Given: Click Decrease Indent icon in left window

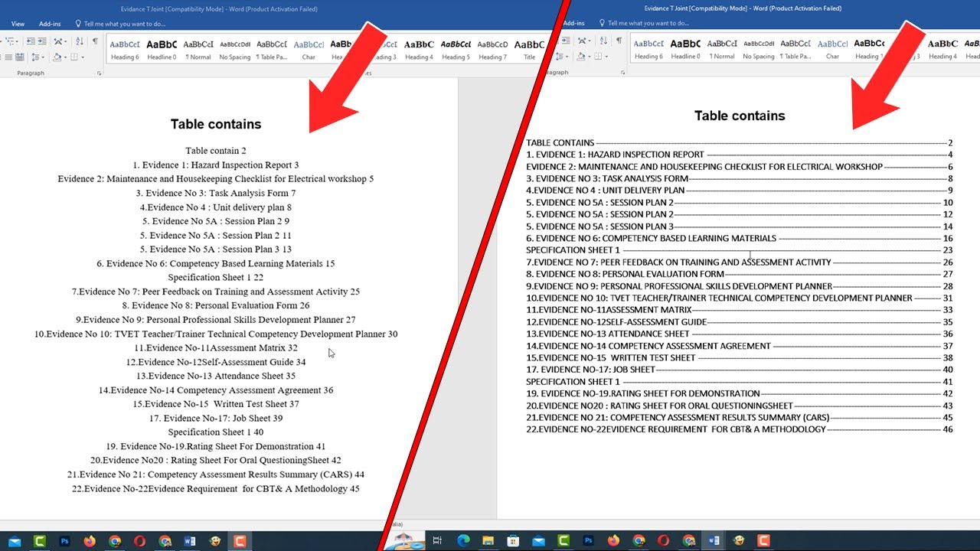Looking at the screenshot, I should click(x=31, y=41).
